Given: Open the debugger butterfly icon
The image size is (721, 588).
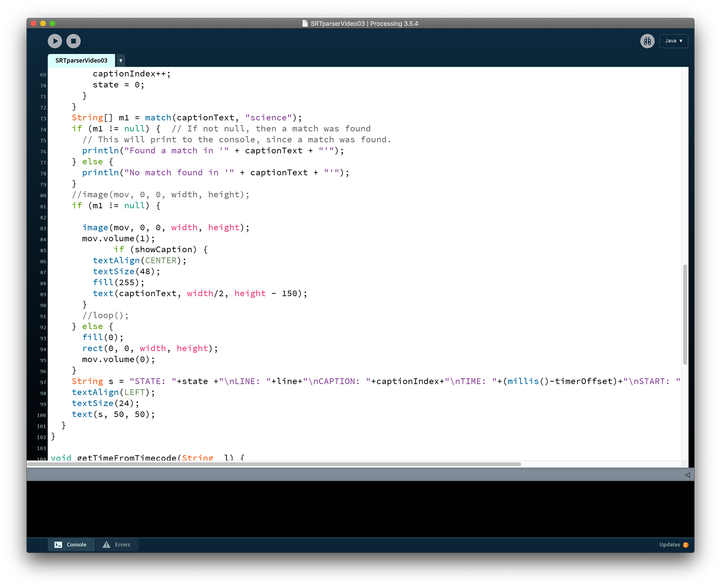Looking at the screenshot, I should 647,41.
